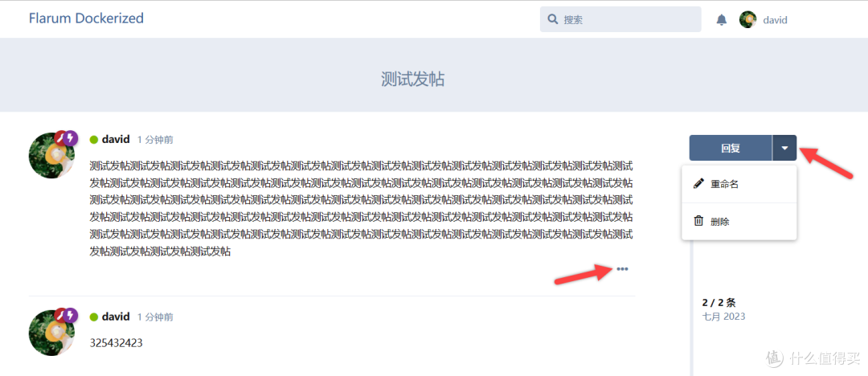Click the trash icon beside 删除
This screenshot has width=868, height=376.
click(x=698, y=221)
